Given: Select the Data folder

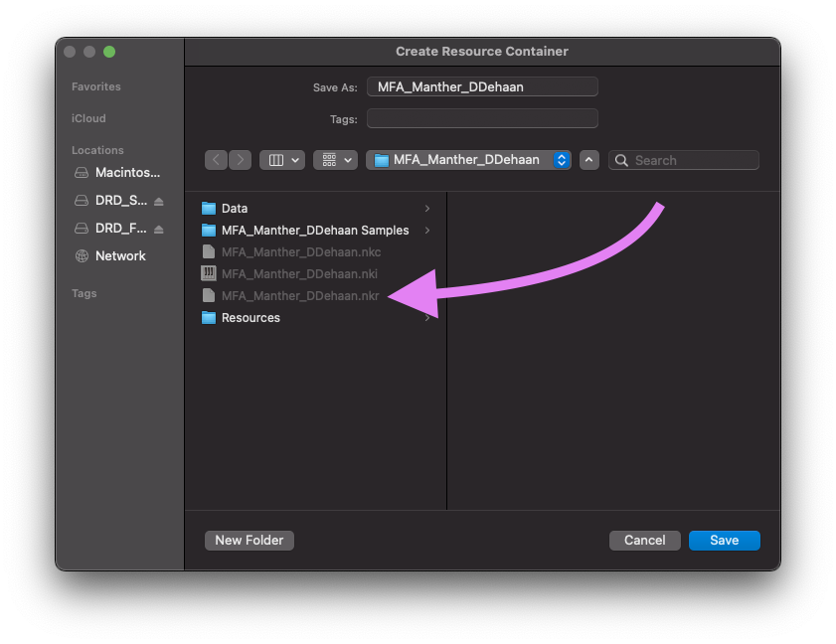Looking at the screenshot, I should coord(235,209).
